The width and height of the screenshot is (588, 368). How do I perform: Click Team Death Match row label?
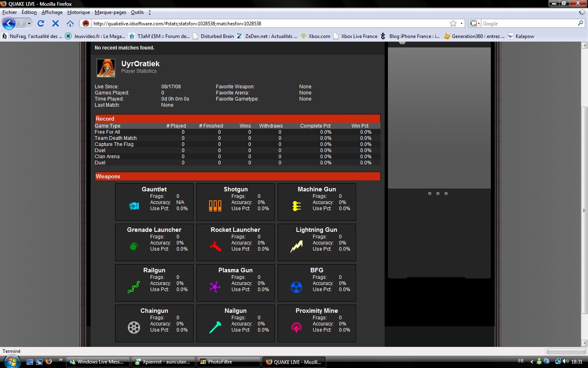coord(116,138)
